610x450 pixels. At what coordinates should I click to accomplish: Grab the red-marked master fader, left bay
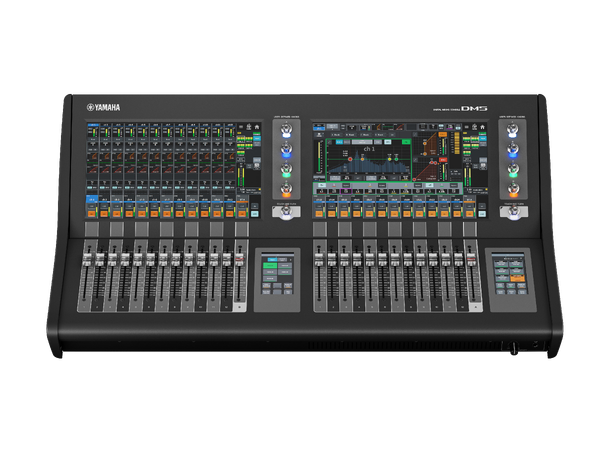240,258
